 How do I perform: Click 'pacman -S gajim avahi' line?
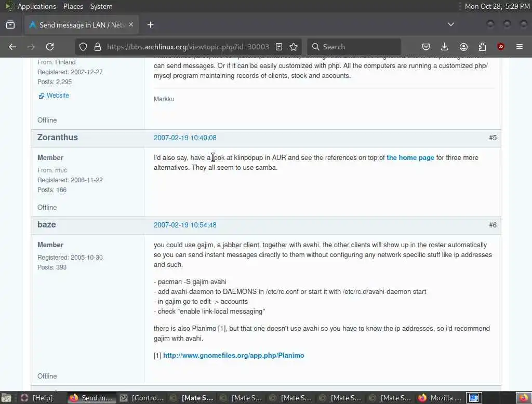point(190,282)
